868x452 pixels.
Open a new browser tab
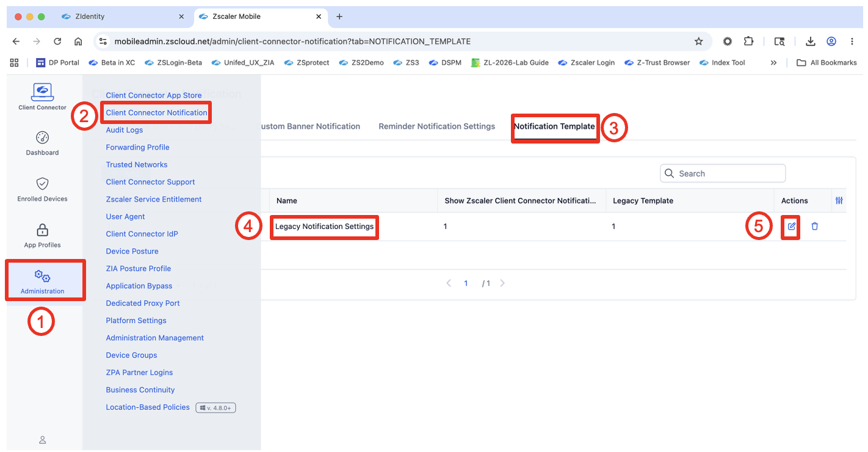tap(339, 16)
